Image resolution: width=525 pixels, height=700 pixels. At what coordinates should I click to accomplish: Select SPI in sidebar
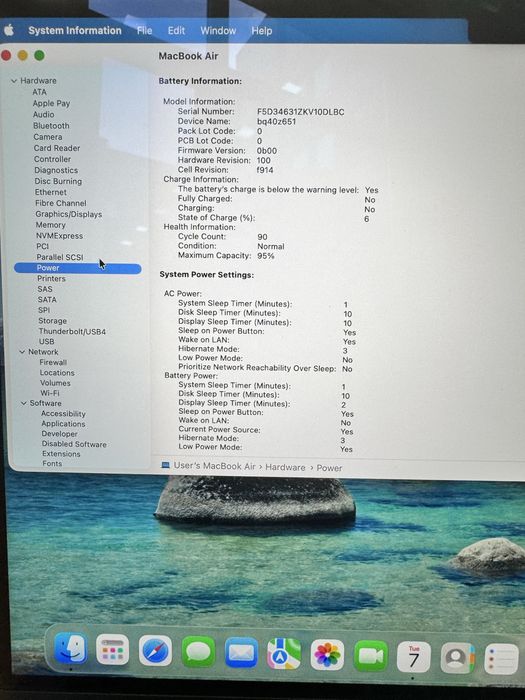click(x=44, y=310)
